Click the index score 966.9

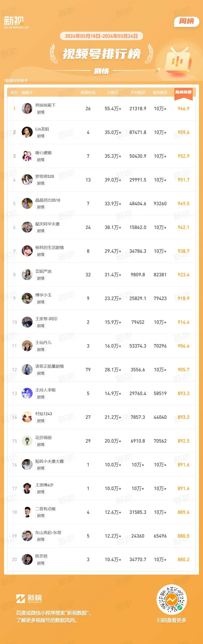(x=184, y=108)
